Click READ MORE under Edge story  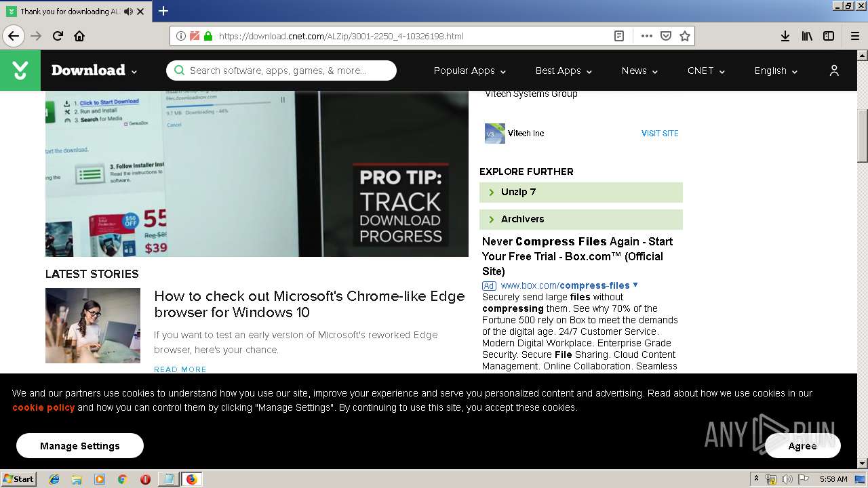click(180, 369)
